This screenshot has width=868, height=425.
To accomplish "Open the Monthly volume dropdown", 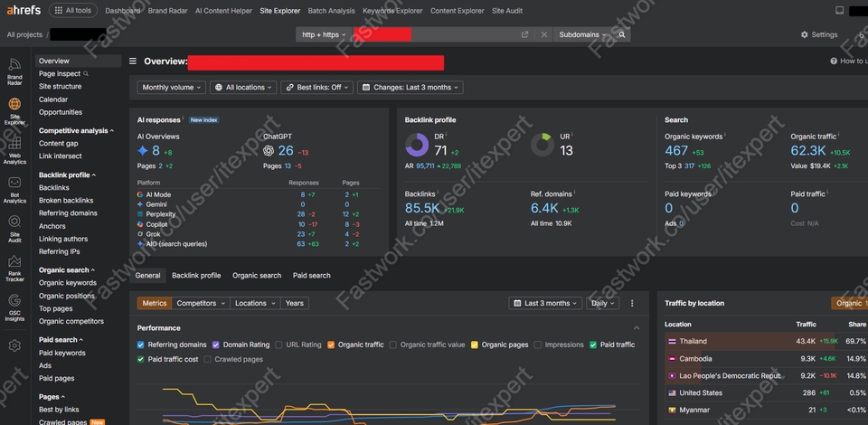I will pyautogui.click(x=172, y=88).
